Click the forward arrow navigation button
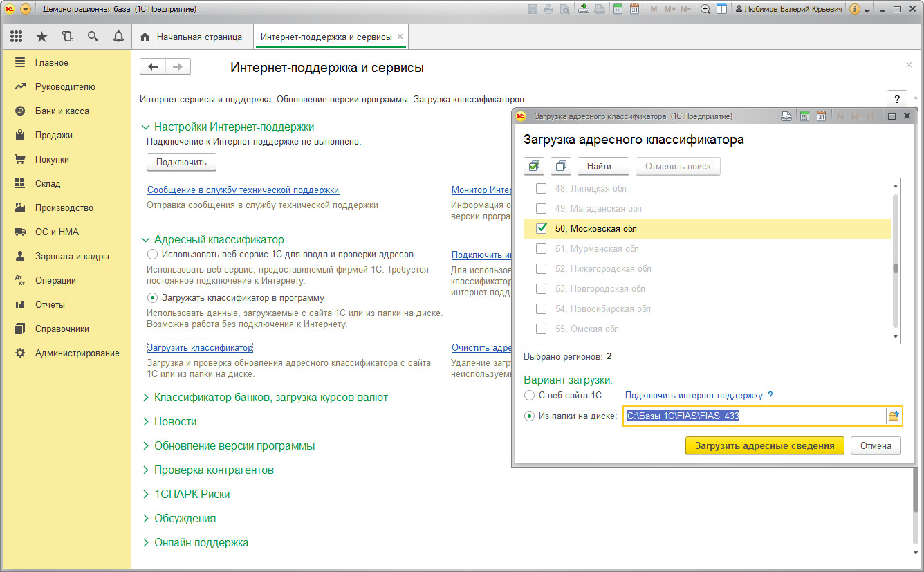 178,66
